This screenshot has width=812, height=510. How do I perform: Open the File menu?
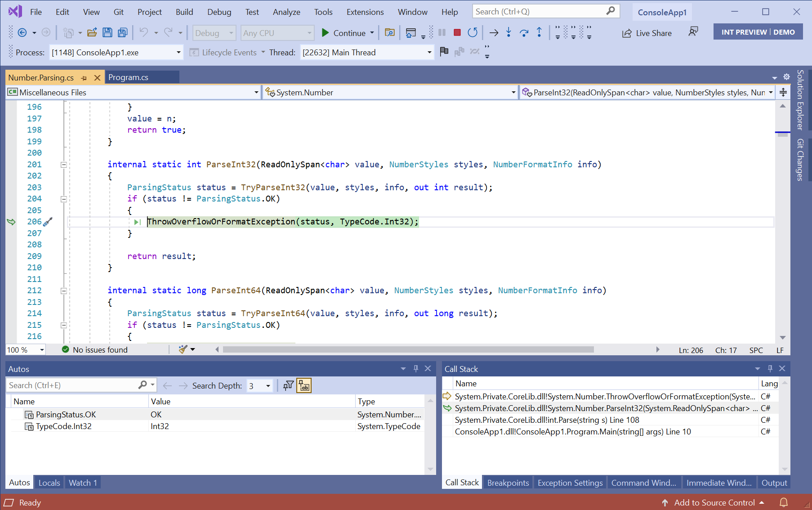(36, 12)
